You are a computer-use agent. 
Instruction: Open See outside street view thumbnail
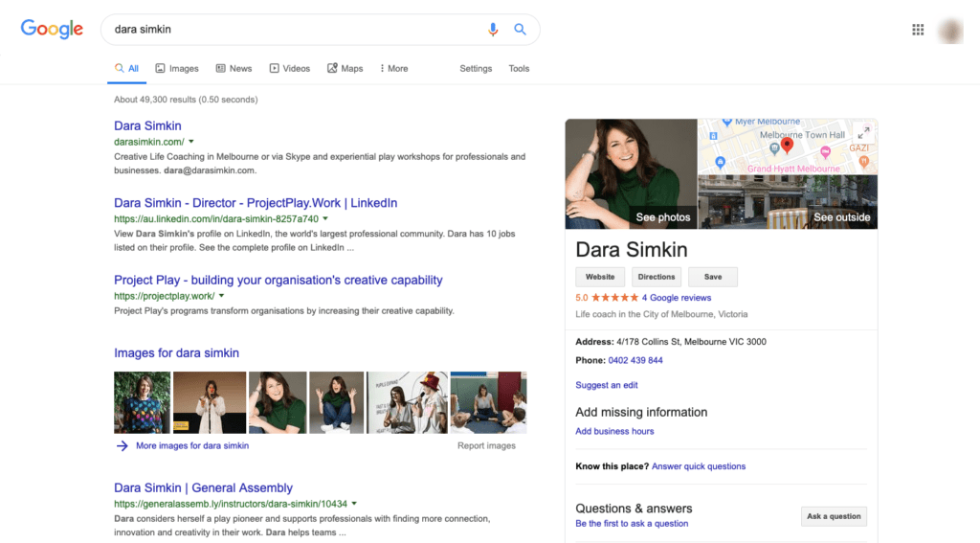788,202
